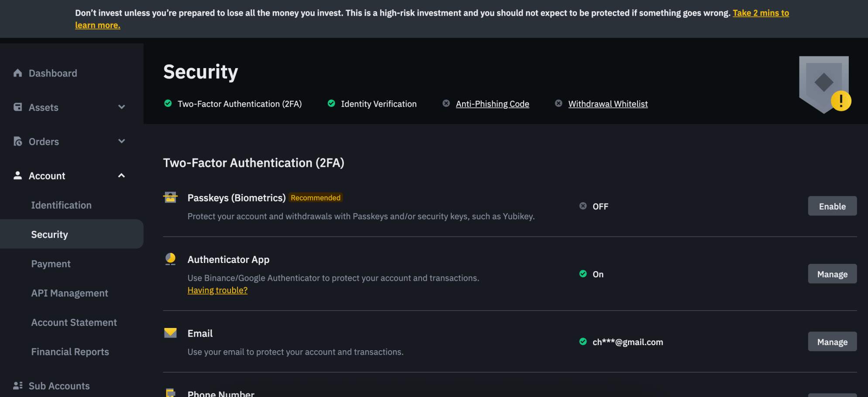Click the 'Security' page heading
868x397 pixels.
[x=201, y=72]
